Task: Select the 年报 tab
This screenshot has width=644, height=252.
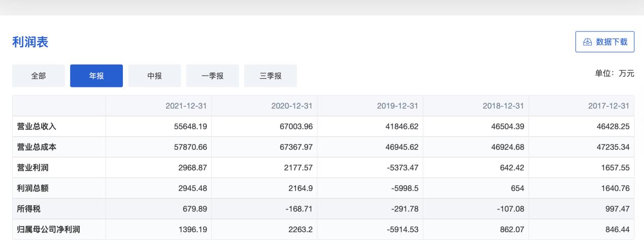Action: 96,76
